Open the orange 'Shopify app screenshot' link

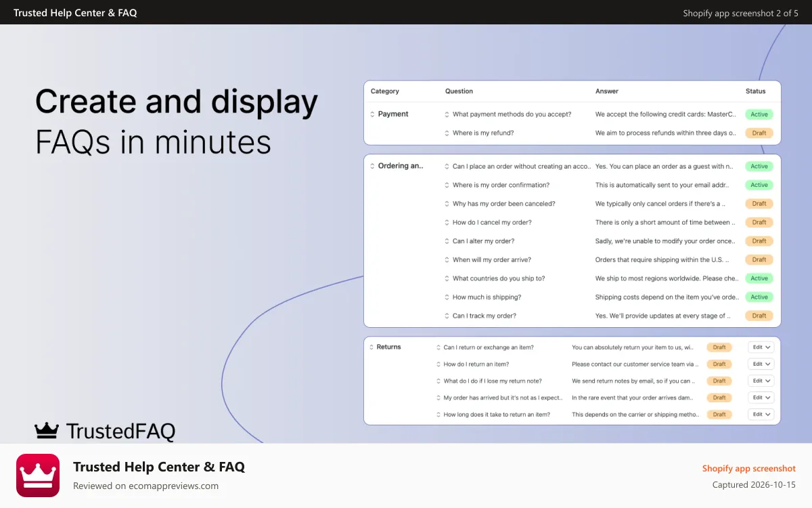(749, 468)
